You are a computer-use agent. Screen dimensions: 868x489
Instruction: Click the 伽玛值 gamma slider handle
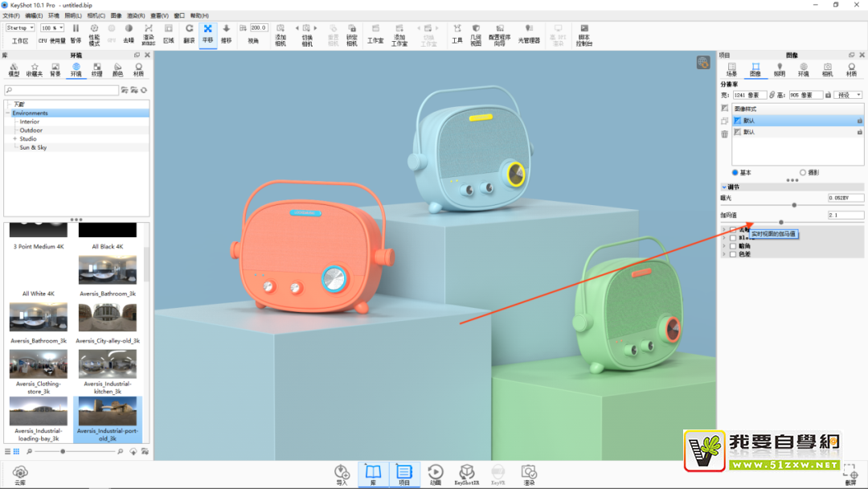pyautogui.click(x=781, y=222)
